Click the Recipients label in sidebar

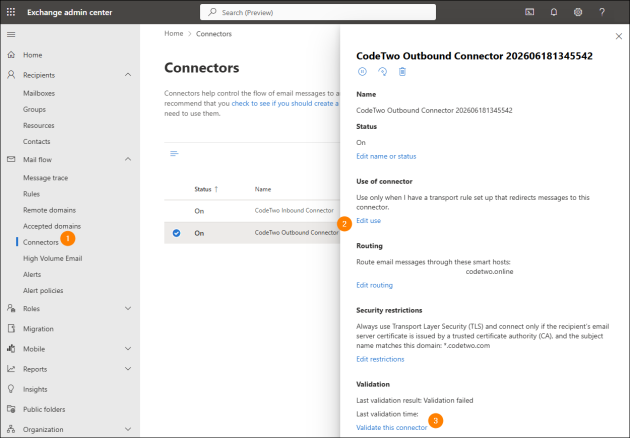pyautogui.click(x=39, y=75)
